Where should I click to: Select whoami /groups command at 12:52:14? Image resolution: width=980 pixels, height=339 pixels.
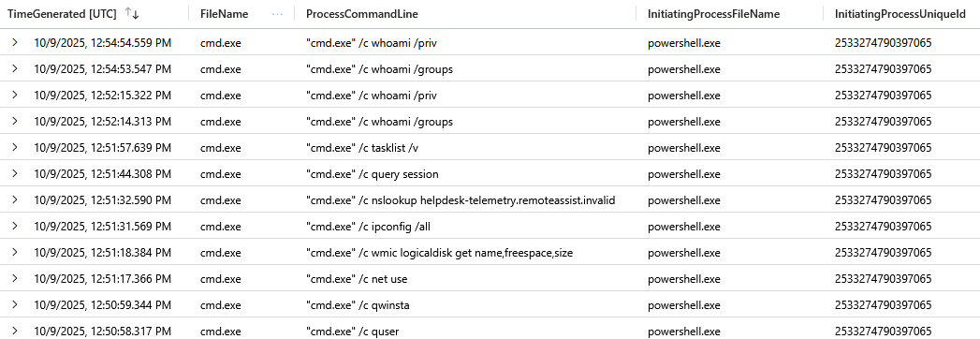pos(379,122)
